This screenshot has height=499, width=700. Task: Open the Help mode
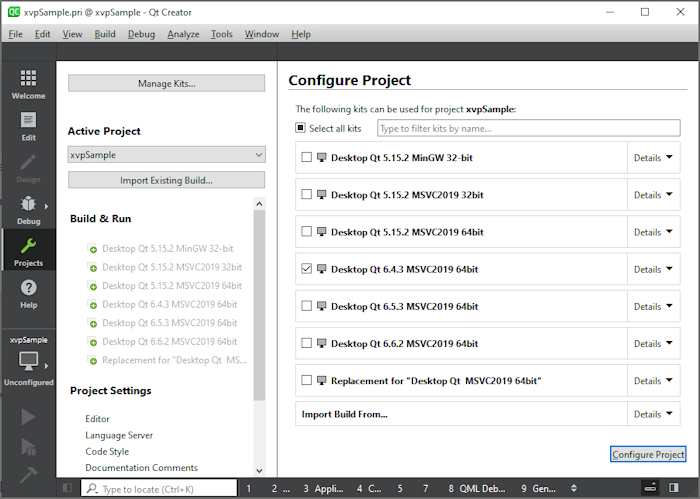click(28, 293)
